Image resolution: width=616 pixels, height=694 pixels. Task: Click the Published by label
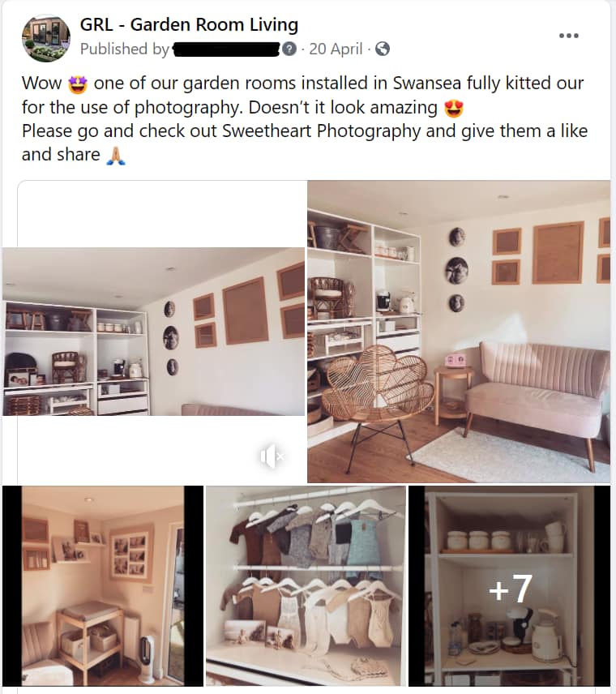[x=125, y=49]
